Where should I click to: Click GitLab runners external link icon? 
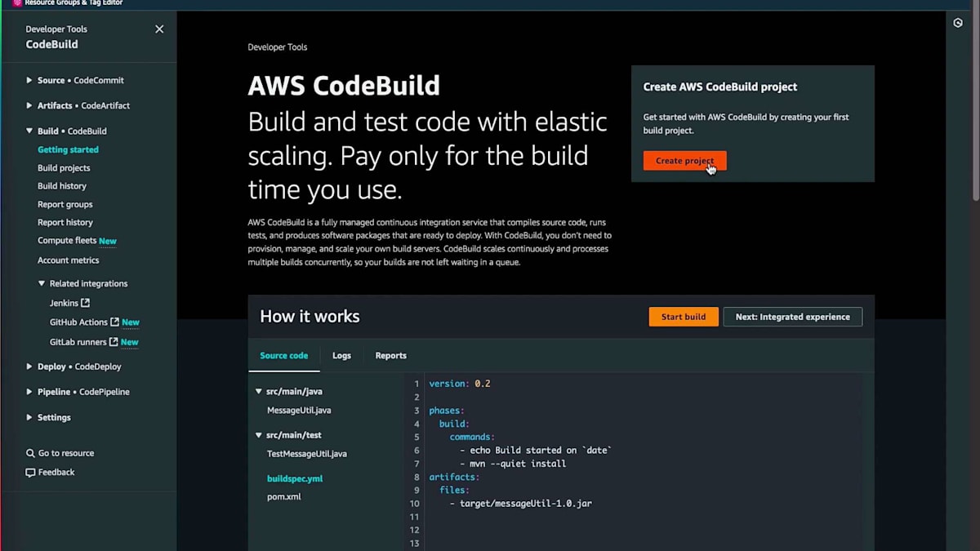pyautogui.click(x=114, y=342)
